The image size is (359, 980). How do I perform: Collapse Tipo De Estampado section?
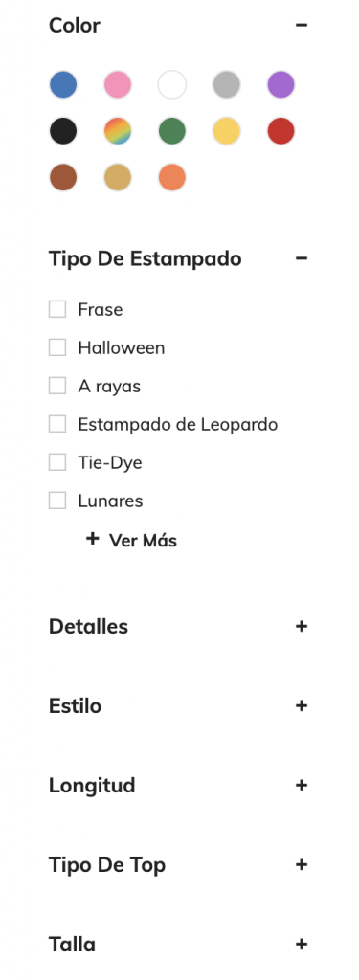[x=302, y=258]
